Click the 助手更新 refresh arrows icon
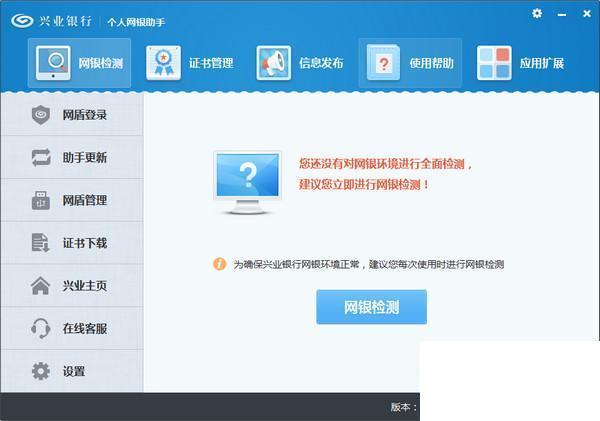The image size is (600, 421). point(41,157)
